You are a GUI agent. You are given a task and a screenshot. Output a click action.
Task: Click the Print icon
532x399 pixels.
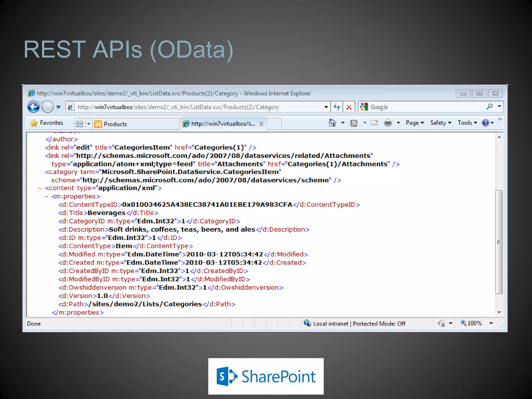[388, 123]
